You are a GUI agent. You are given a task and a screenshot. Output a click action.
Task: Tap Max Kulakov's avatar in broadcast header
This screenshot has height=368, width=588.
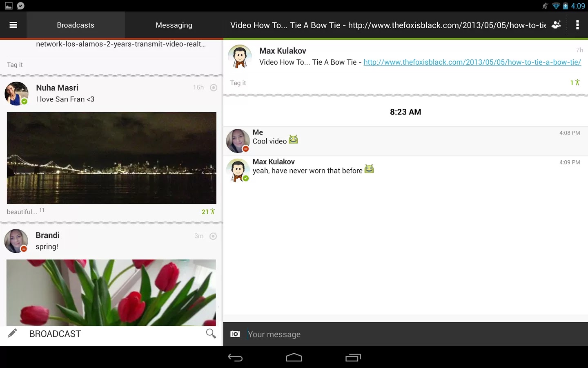[239, 56]
